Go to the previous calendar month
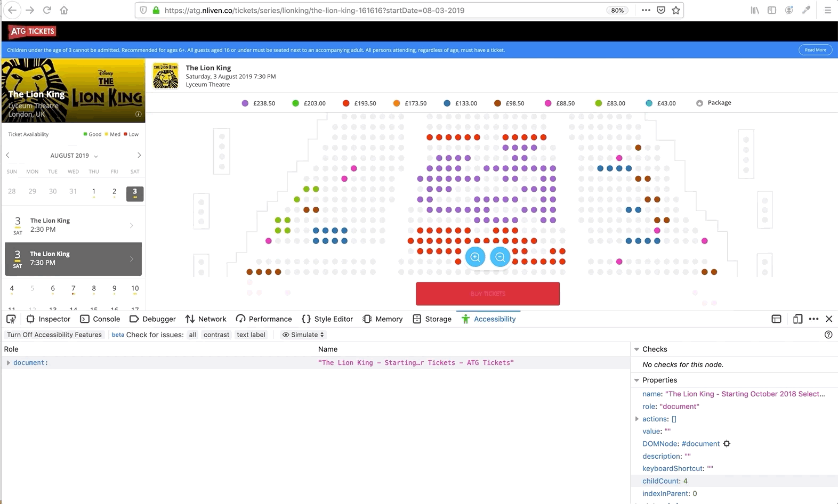The width and height of the screenshot is (838, 504). 8,156
